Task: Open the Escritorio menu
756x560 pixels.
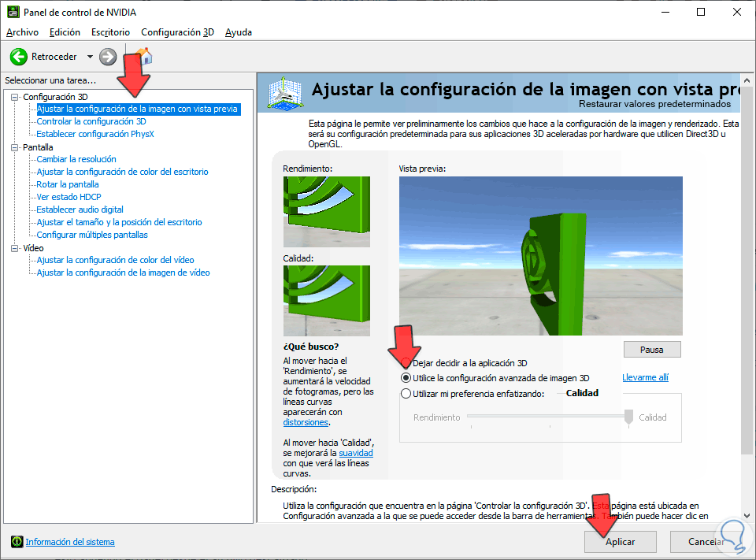Action: pyautogui.click(x=110, y=32)
